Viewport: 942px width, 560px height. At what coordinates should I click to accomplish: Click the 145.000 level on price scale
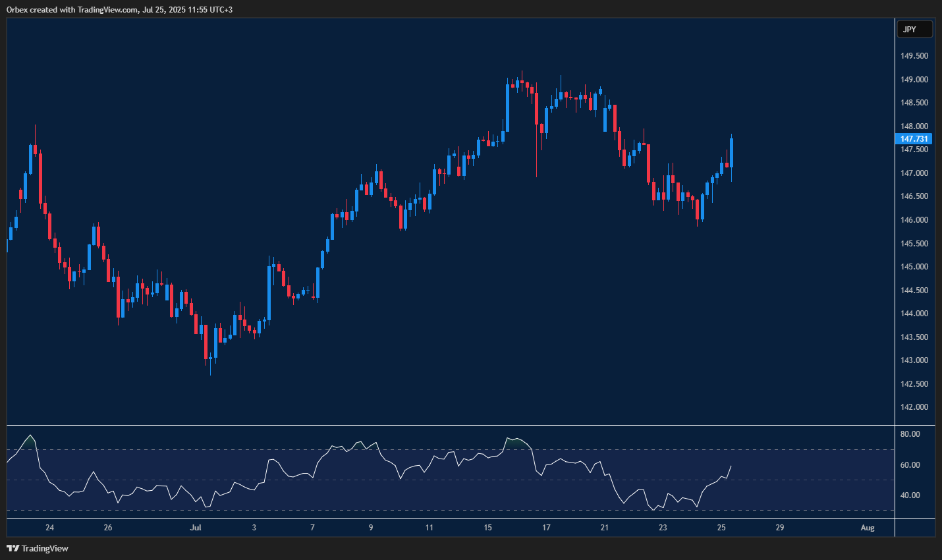click(x=914, y=267)
